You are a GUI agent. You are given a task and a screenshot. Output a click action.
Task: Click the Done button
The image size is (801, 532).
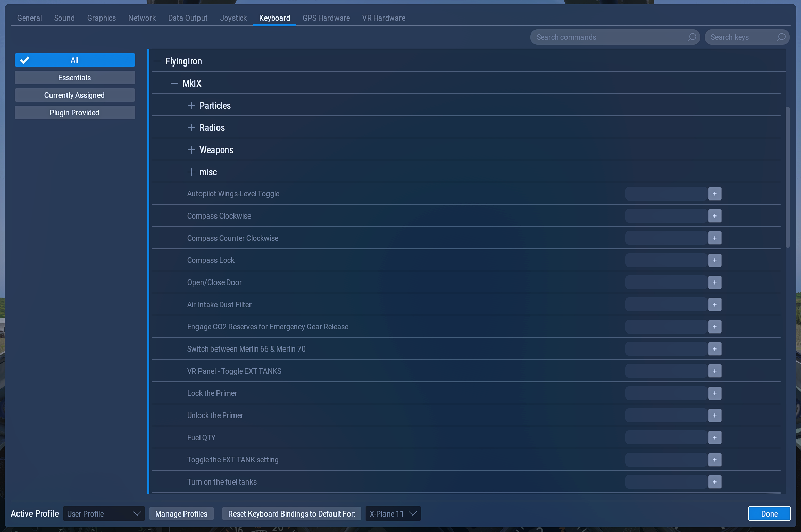point(770,514)
